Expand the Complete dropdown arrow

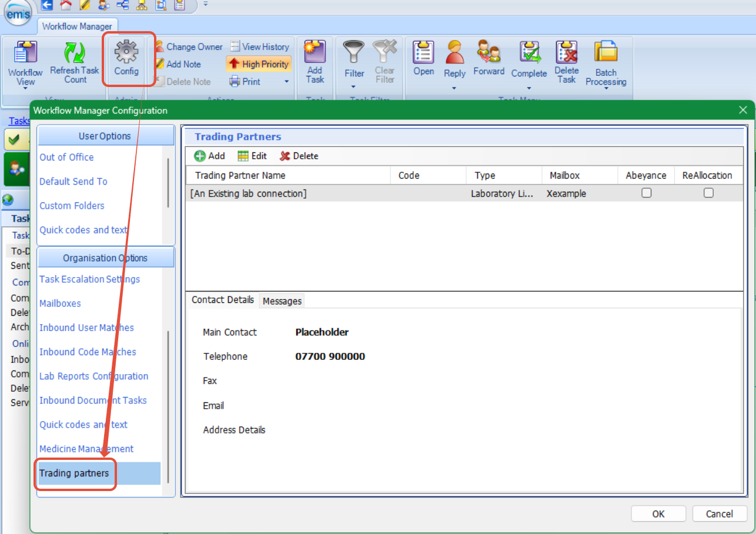(529, 89)
